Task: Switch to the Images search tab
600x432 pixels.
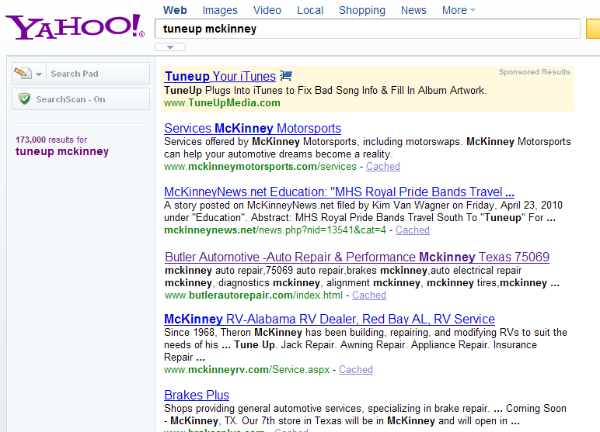Action: point(220,10)
